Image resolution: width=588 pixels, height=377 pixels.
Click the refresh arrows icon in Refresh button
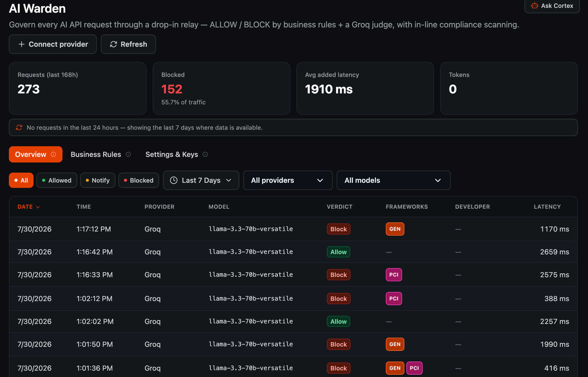click(x=113, y=44)
